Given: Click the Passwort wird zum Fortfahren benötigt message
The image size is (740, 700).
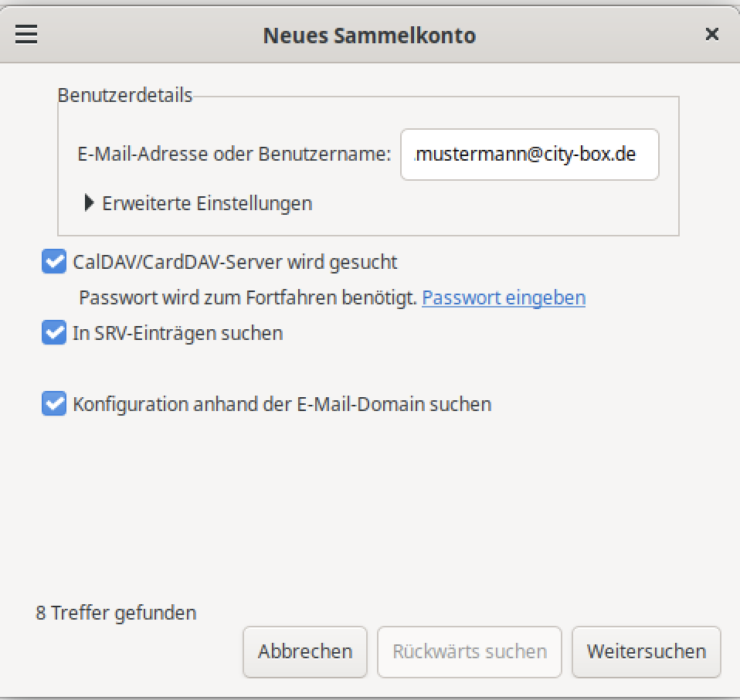Looking at the screenshot, I should pos(248,297).
